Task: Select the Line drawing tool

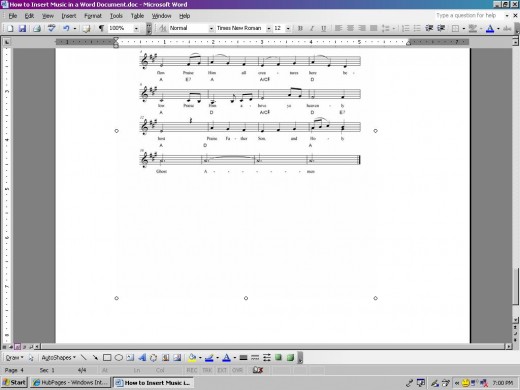Action: [84, 358]
